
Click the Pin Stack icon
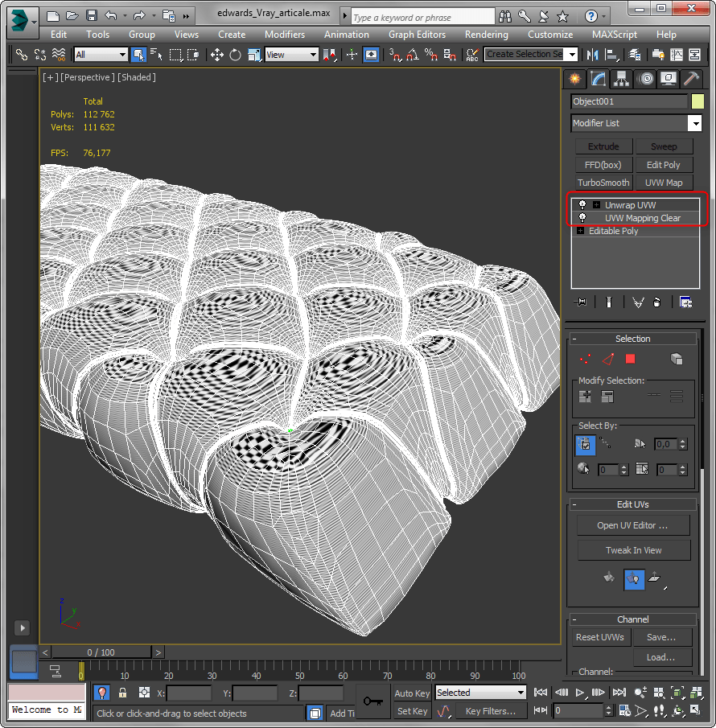tap(580, 302)
